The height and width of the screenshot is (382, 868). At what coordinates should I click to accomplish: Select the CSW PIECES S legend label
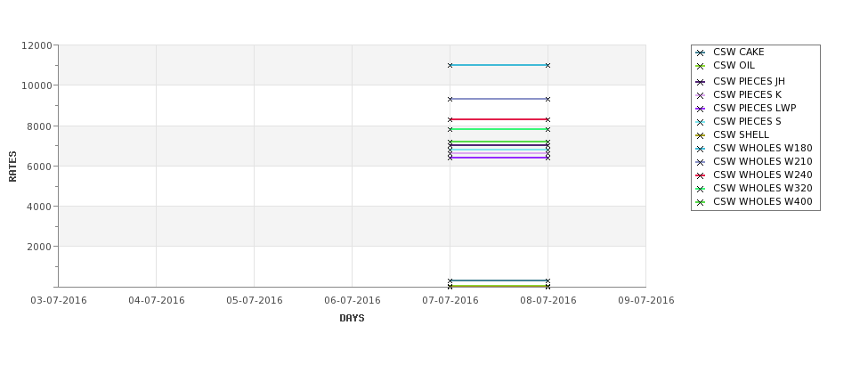point(747,122)
